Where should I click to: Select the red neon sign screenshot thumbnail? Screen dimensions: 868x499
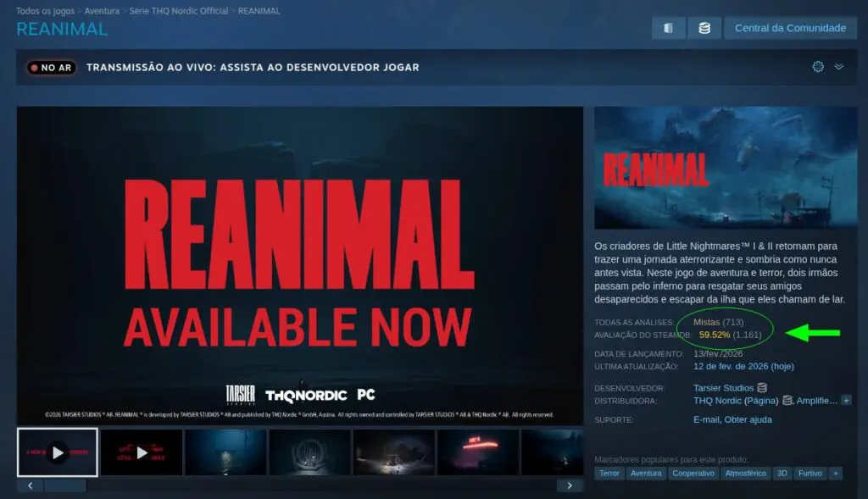pos(478,452)
